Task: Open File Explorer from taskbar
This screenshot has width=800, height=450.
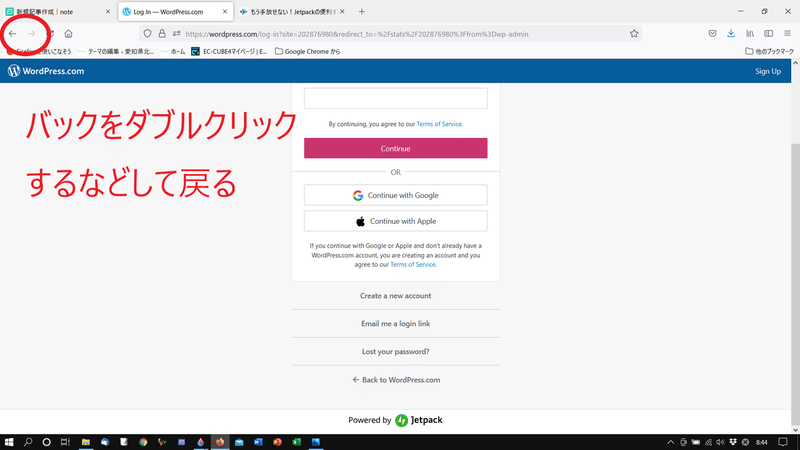Action: pyautogui.click(x=86, y=442)
